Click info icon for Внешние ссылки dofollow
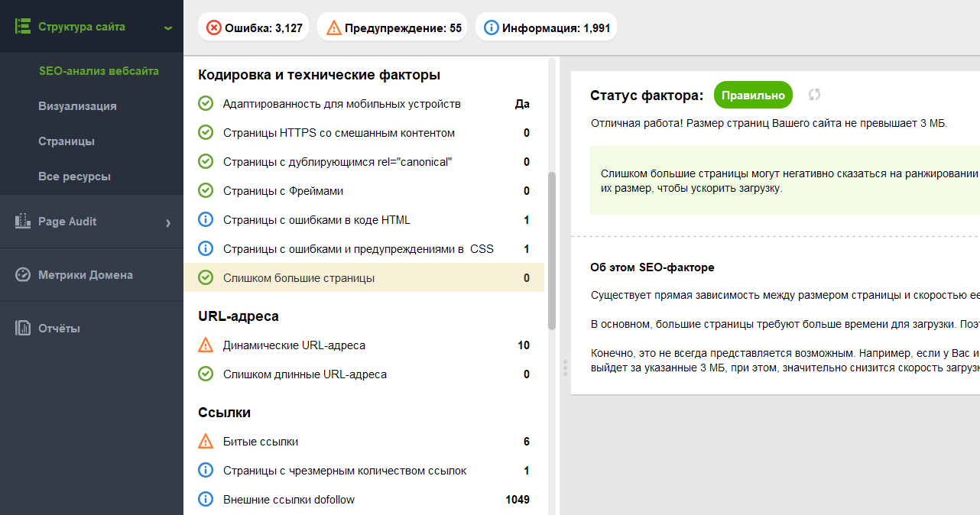980x515 pixels. (x=206, y=499)
